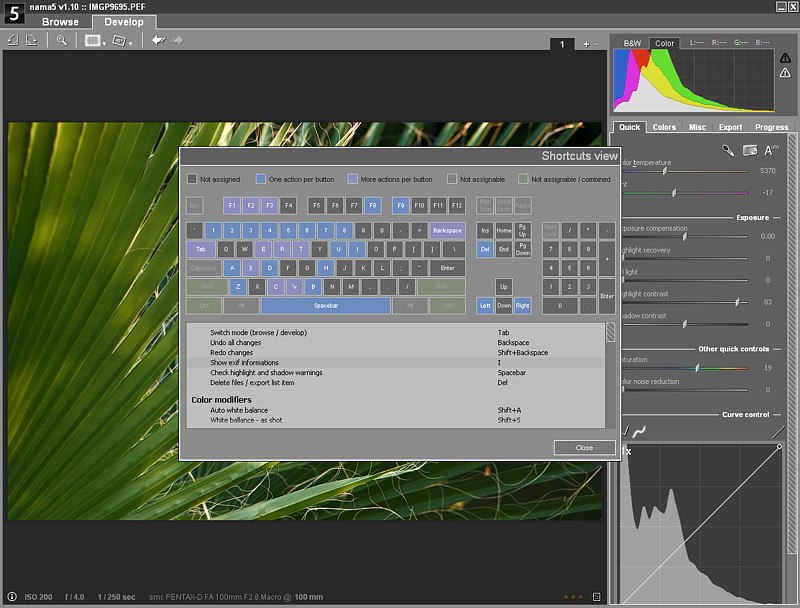Close the Shortcuts view dialog

[584, 447]
